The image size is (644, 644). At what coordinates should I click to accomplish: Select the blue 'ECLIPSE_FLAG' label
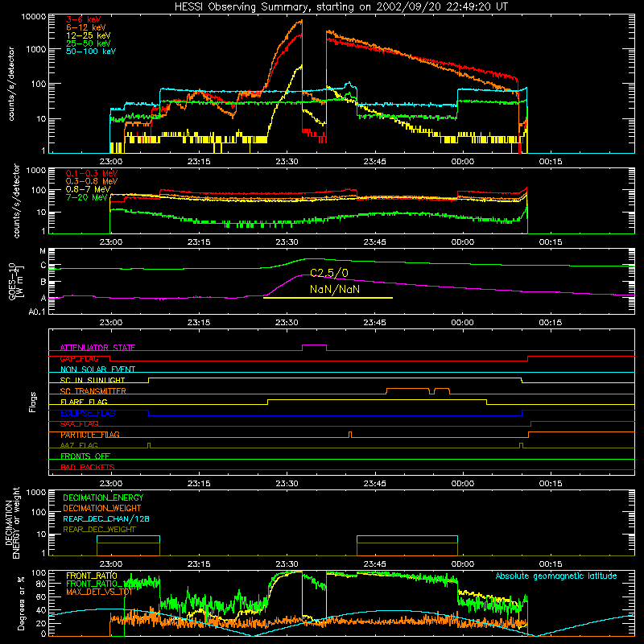coord(88,413)
